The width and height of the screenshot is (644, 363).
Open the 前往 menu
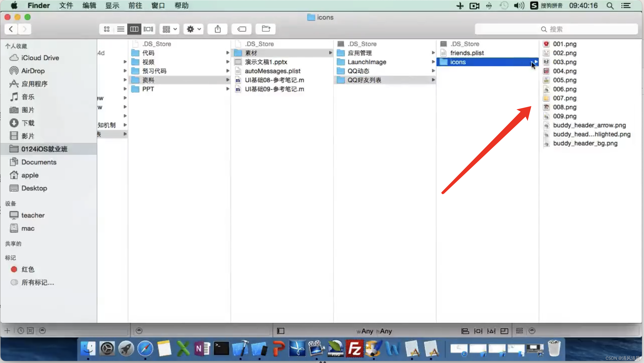pos(135,6)
